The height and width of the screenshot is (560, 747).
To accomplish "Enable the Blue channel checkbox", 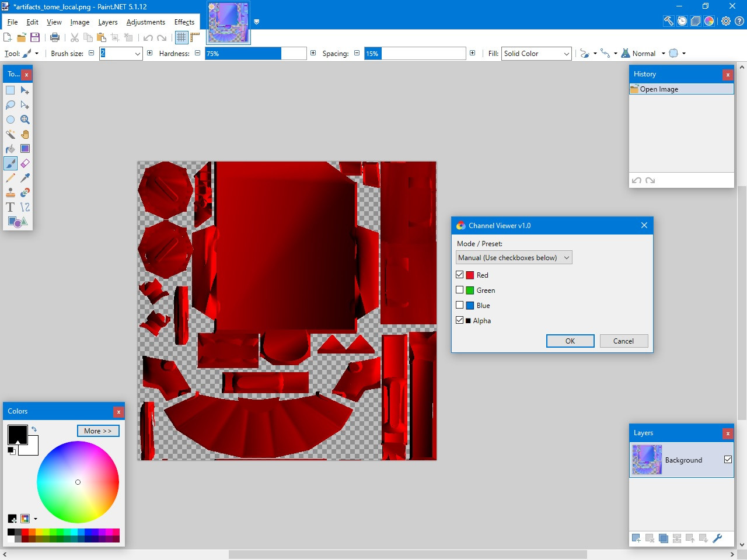I will click(x=460, y=305).
